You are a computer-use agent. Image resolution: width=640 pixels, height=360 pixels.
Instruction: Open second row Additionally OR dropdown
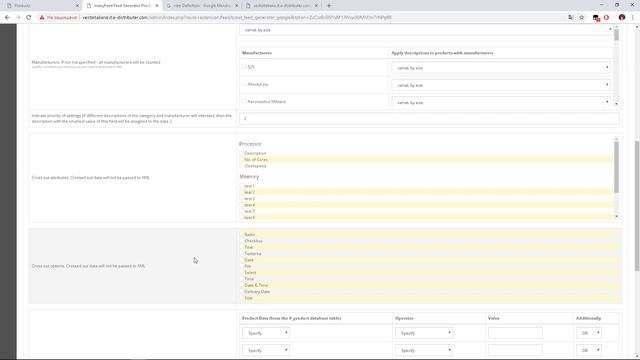(589, 350)
